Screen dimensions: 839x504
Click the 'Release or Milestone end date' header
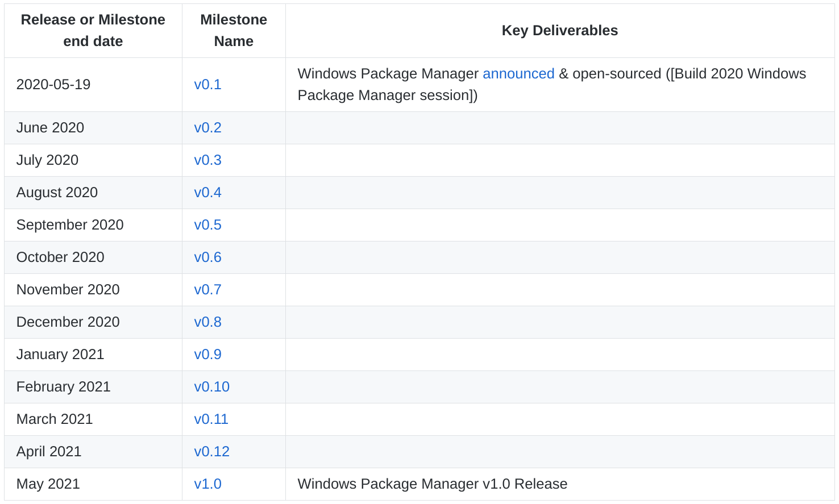tap(93, 31)
